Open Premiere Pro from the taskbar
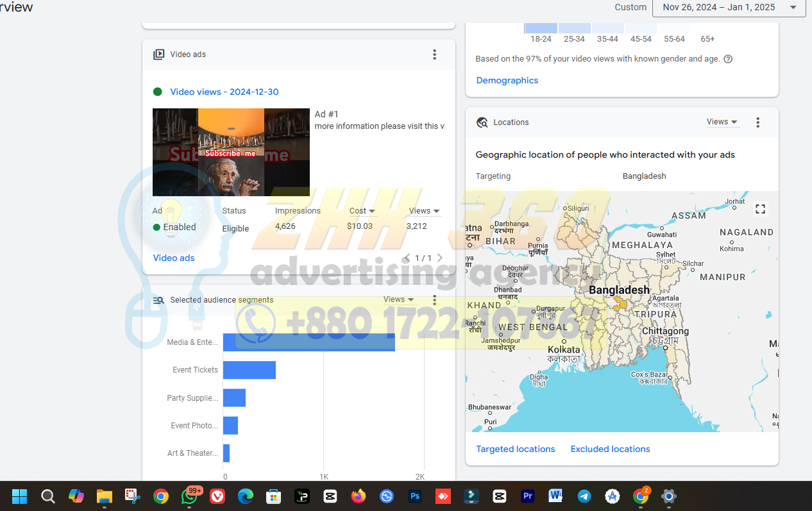The image size is (812, 511). [528, 496]
